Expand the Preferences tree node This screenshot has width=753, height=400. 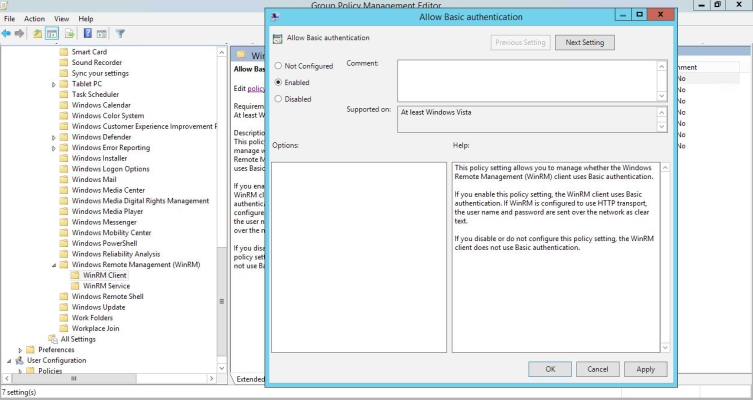click(x=20, y=350)
